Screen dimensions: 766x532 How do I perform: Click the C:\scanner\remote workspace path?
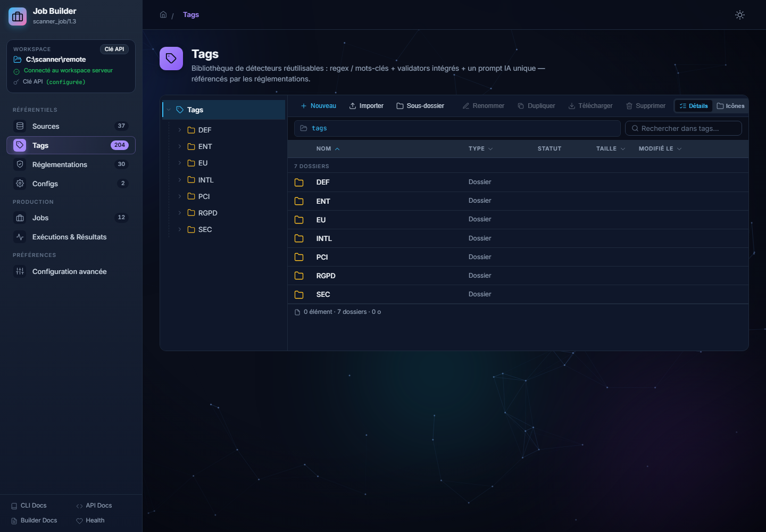pyautogui.click(x=56, y=60)
